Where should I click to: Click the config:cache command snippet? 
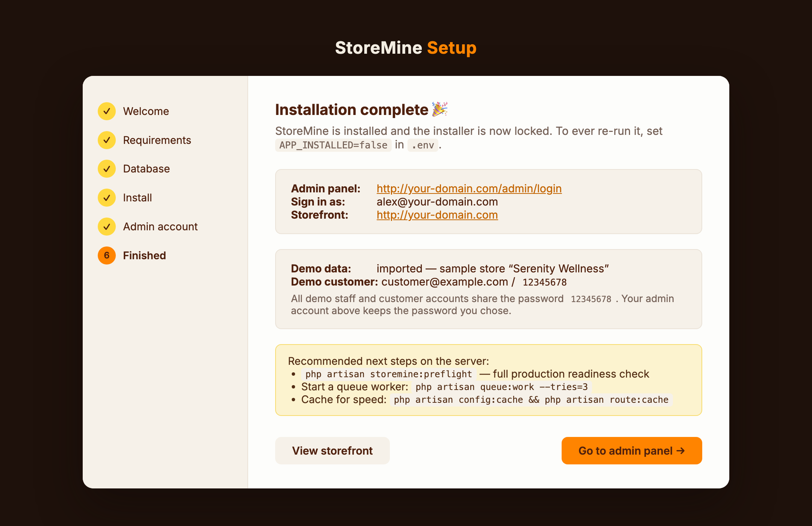coord(531,400)
